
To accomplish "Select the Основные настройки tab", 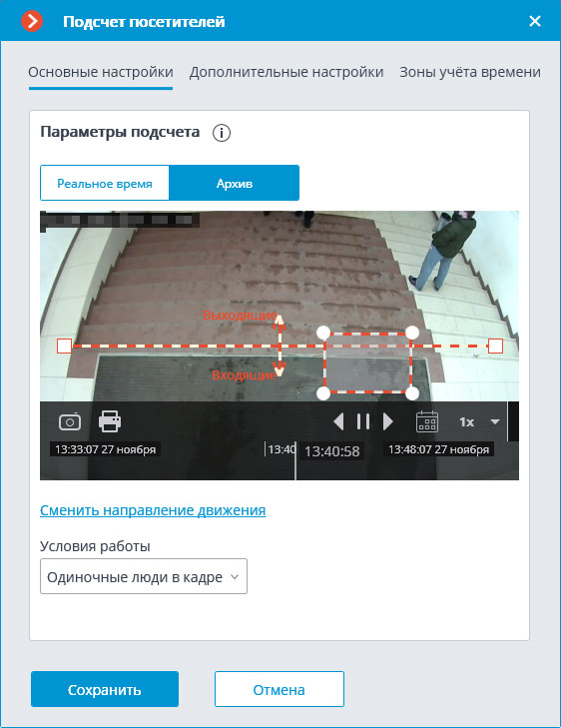I will (101, 72).
